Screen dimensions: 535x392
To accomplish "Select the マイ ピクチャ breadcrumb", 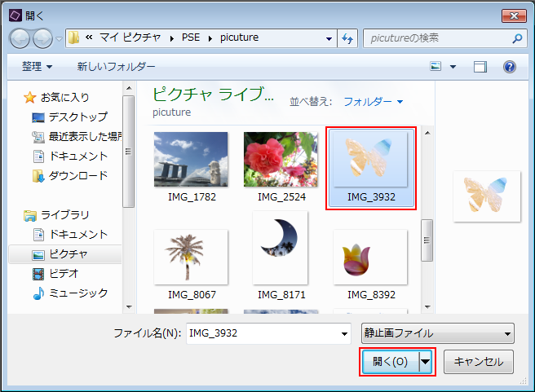I will pos(130,37).
